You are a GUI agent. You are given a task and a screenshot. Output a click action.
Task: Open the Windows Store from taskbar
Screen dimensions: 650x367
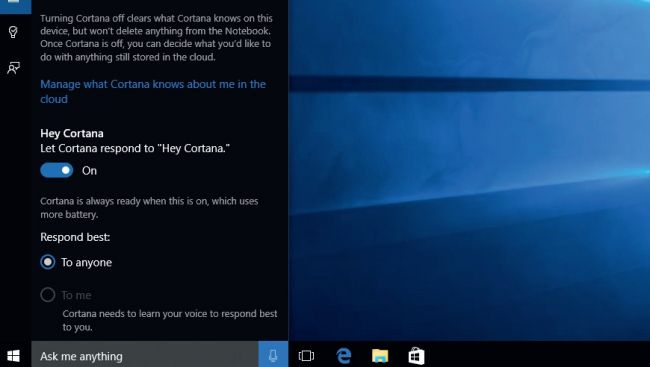tap(416, 356)
